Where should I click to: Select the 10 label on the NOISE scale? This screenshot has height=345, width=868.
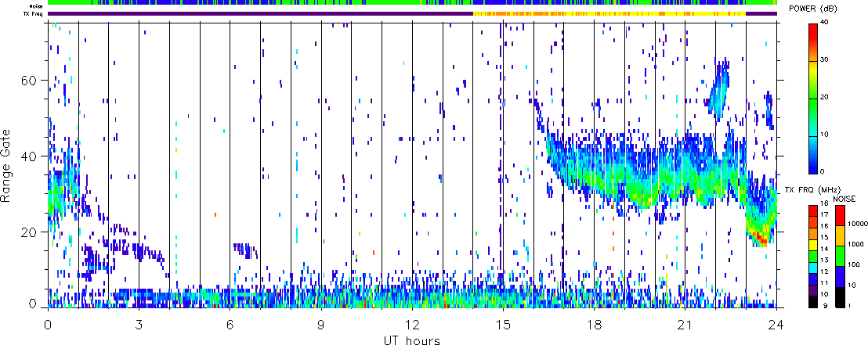[852, 286]
